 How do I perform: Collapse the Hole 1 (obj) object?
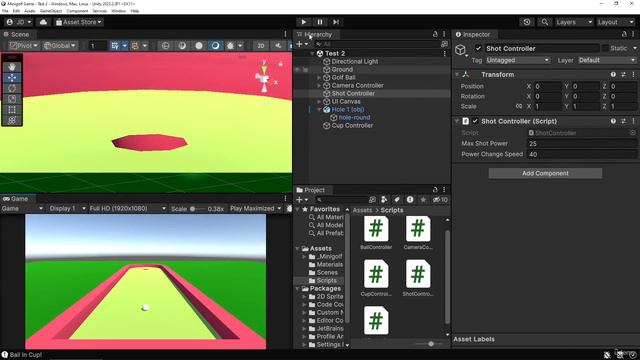click(x=319, y=110)
